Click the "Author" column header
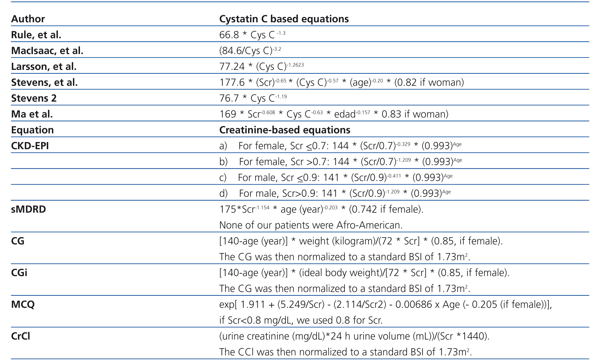 pos(28,19)
